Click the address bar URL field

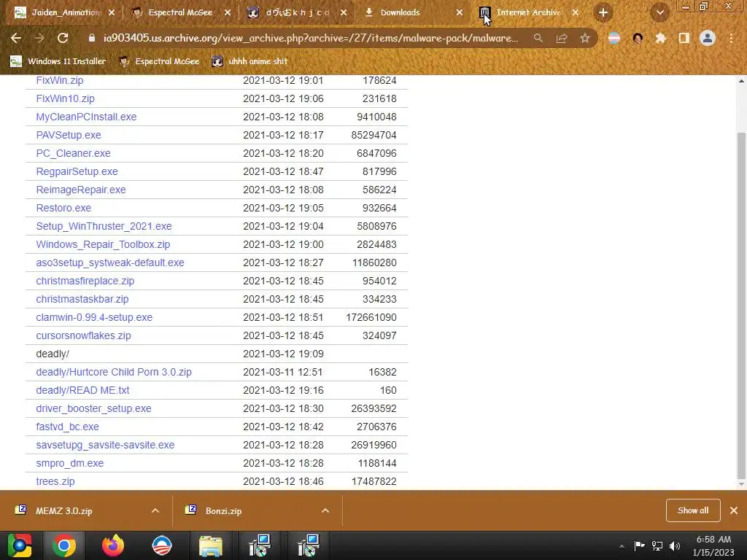tap(311, 38)
